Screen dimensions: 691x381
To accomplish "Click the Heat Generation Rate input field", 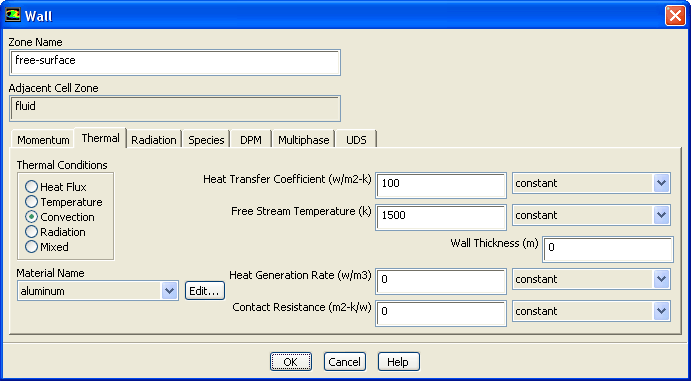I will tap(441, 281).
